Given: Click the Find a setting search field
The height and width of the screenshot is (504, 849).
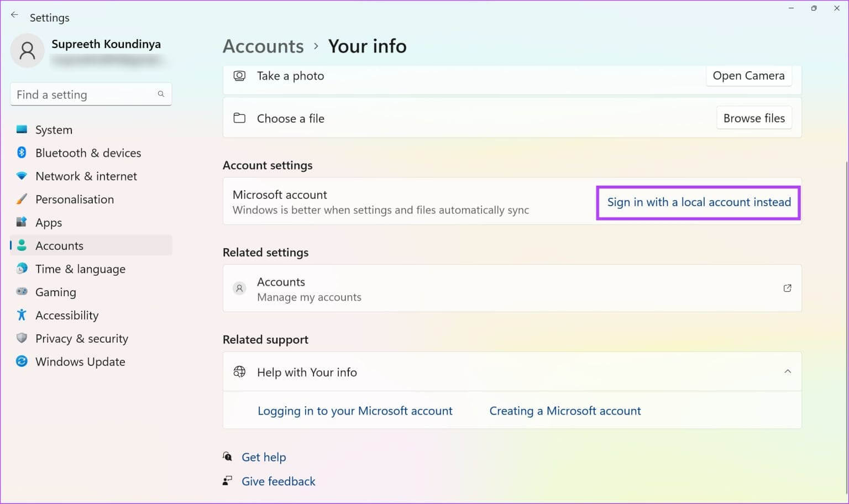Looking at the screenshot, I should [91, 95].
